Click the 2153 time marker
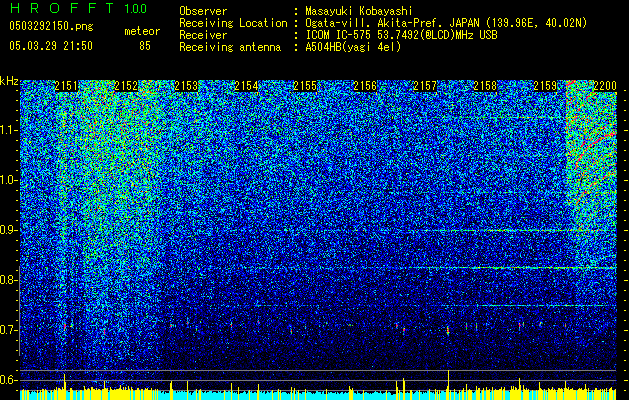This screenshot has height=400, width=629. tap(186, 86)
